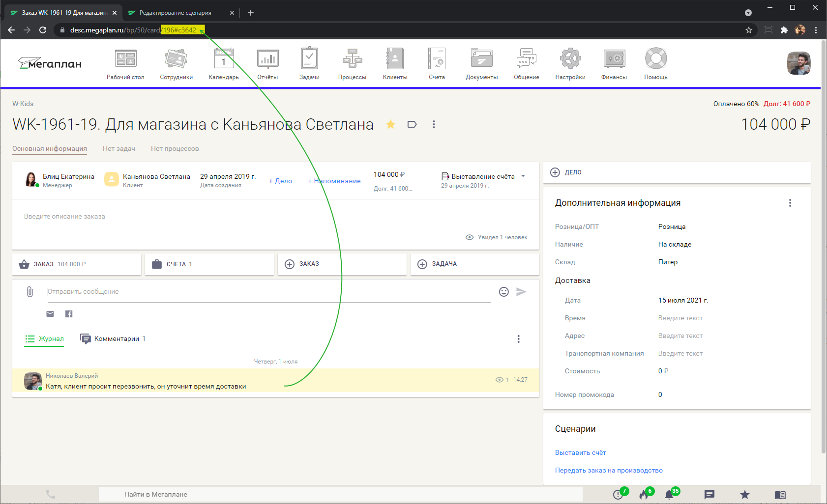Open the W-Kids breadcrumb link
The width and height of the screenshot is (827, 504).
pos(23,104)
